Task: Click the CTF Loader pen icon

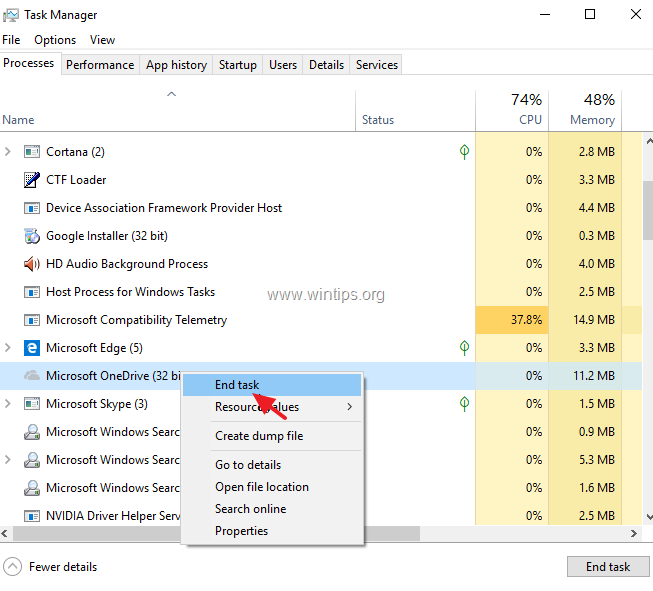Action: (32, 180)
